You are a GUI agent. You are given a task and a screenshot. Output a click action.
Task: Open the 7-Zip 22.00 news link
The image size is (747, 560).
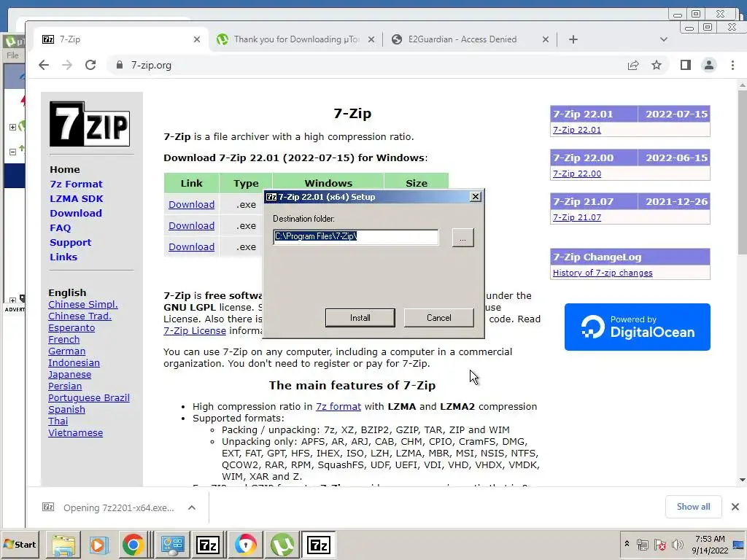(x=576, y=174)
